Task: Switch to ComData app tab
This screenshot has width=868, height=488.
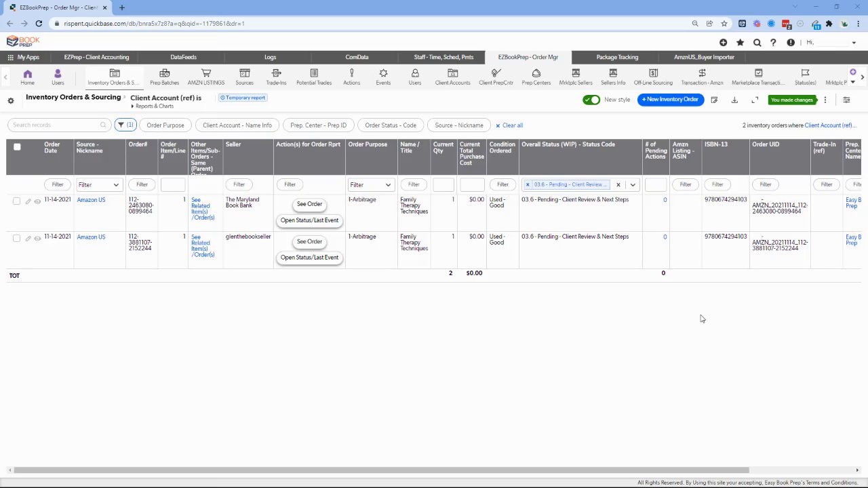Action: pyautogui.click(x=357, y=57)
